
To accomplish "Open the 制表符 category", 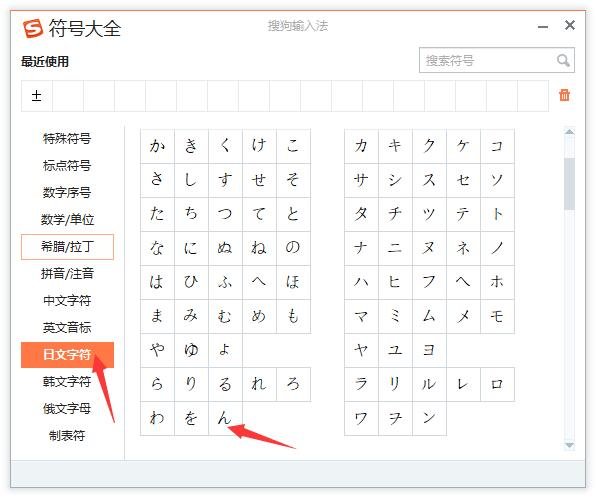I will point(67,436).
